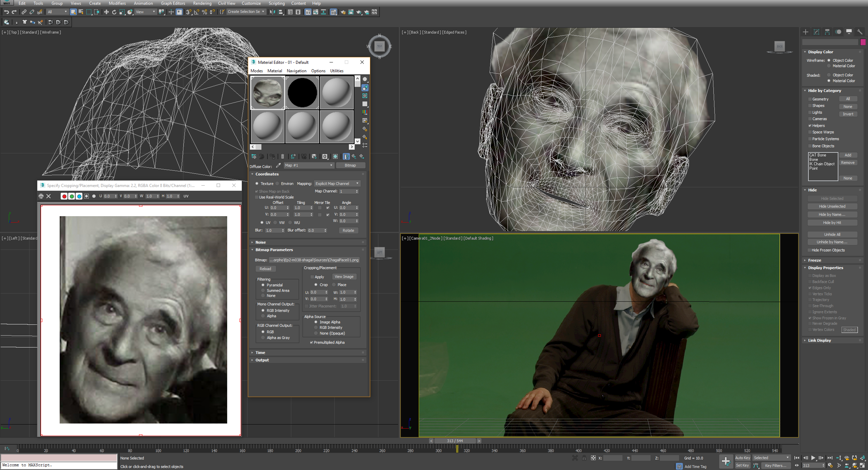Click the Unhide All button

click(x=832, y=235)
